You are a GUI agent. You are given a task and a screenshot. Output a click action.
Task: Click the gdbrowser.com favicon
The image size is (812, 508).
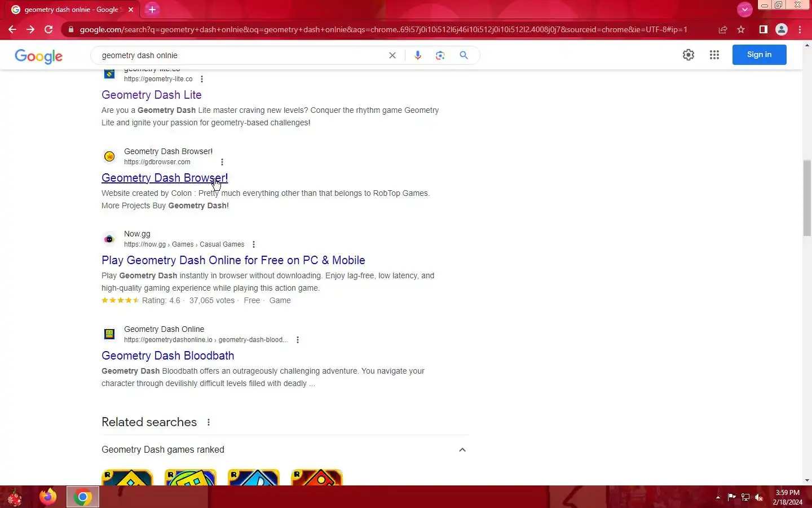pos(109,156)
